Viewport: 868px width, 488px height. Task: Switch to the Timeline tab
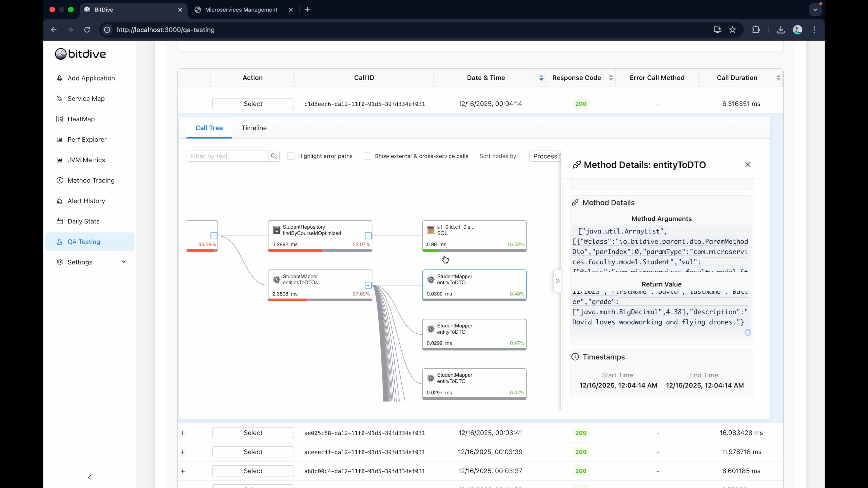(x=254, y=128)
